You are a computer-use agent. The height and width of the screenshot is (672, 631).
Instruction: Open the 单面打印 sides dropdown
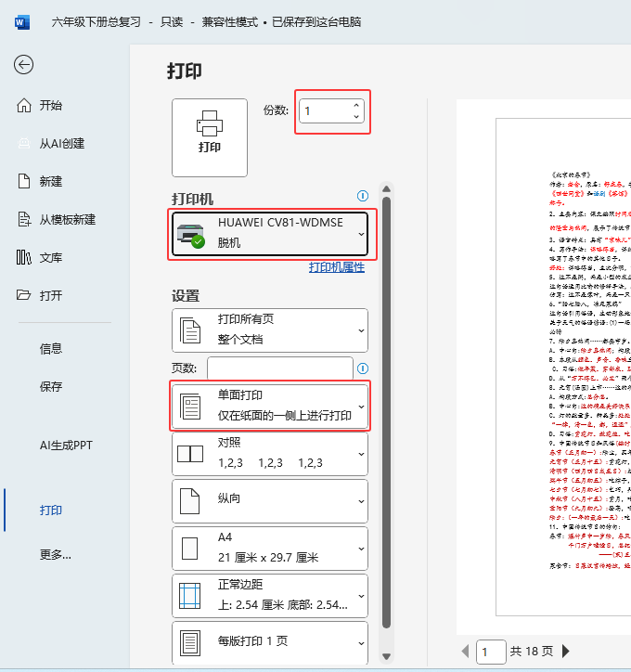[270, 407]
